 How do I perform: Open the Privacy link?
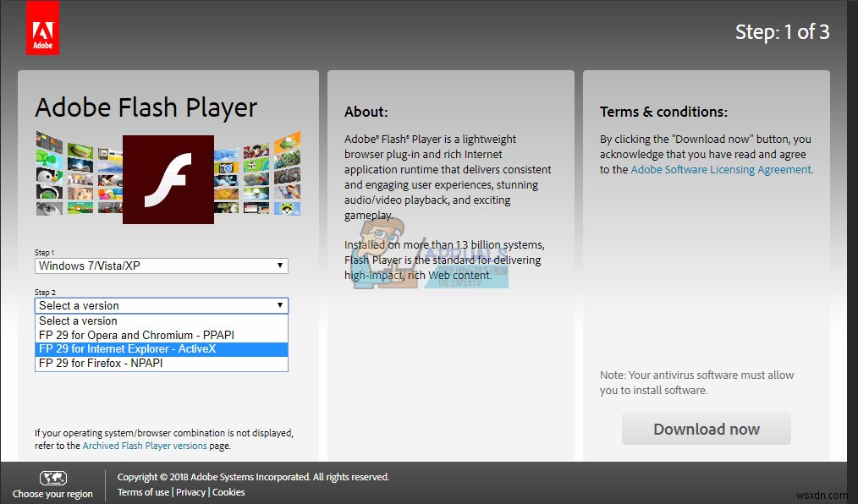(x=190, y=492)
